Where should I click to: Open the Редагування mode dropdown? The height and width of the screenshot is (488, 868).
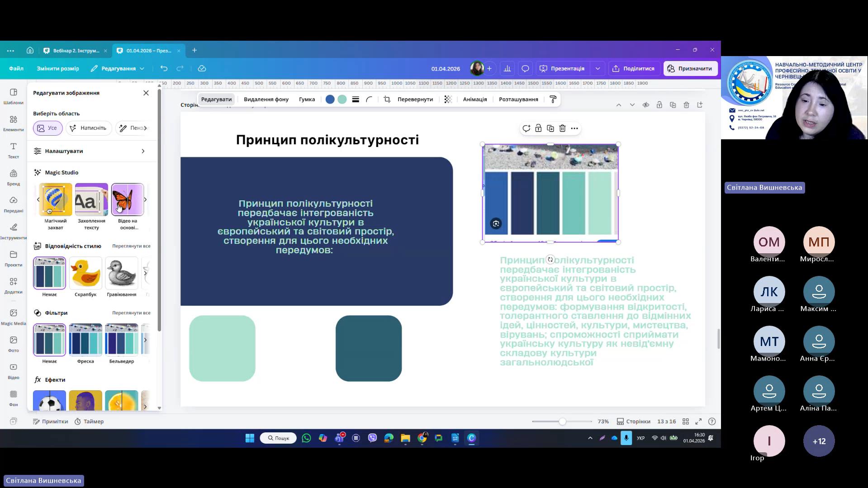(x=118, y=69)
